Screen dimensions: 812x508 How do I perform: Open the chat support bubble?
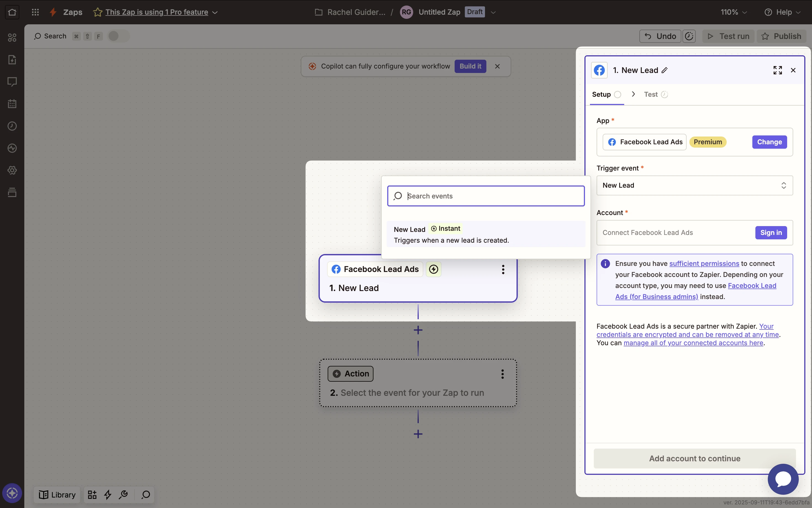pyautogui.click(x=783, y=479)
